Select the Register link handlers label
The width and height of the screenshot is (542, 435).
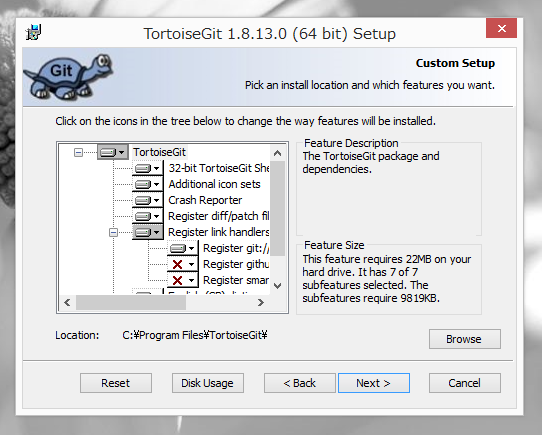coord(218,232)
